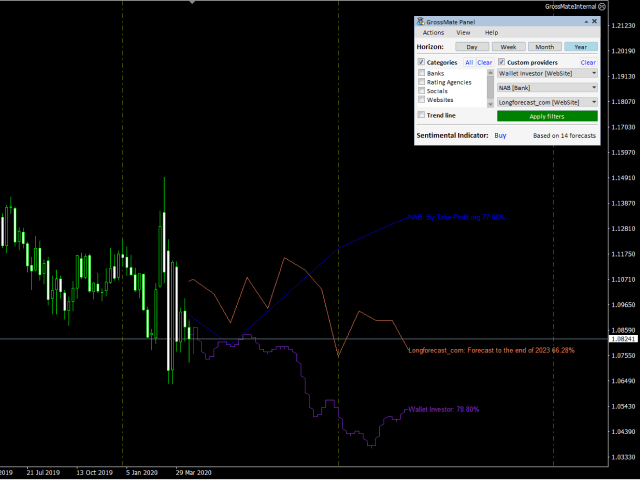640x480 pixels.
Task: Open the Actions menu
Action: tap(433, 33)
